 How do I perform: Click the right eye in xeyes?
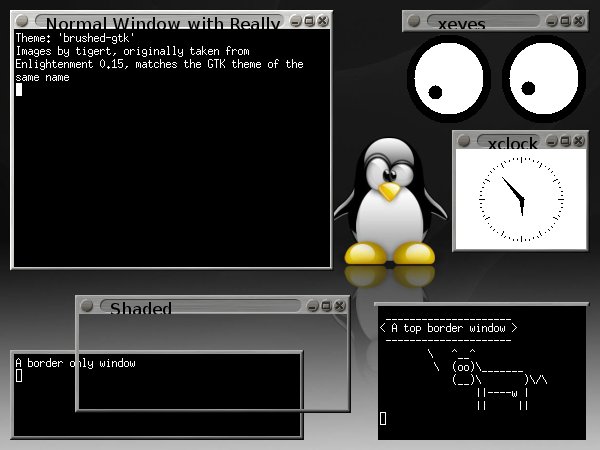pyautogui.click(x=544, y=78)
